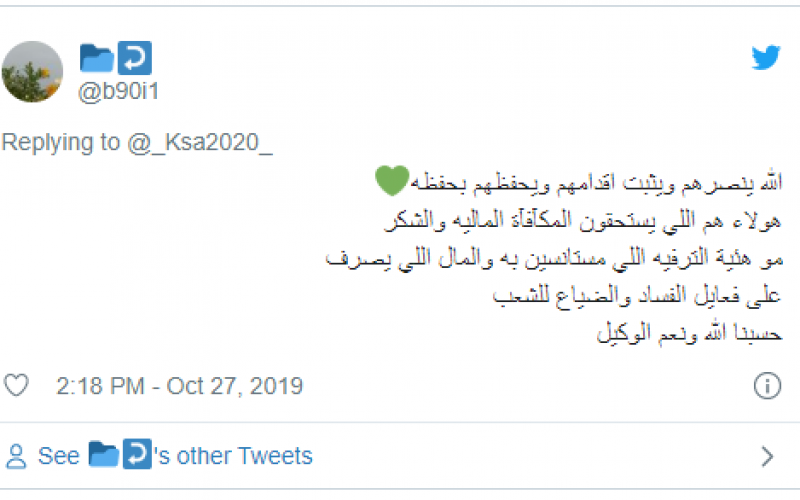This screenshot has height=500, width=800.
Task: Click the fourth line of Arabic tweet text
Action: tap(637, 295)
